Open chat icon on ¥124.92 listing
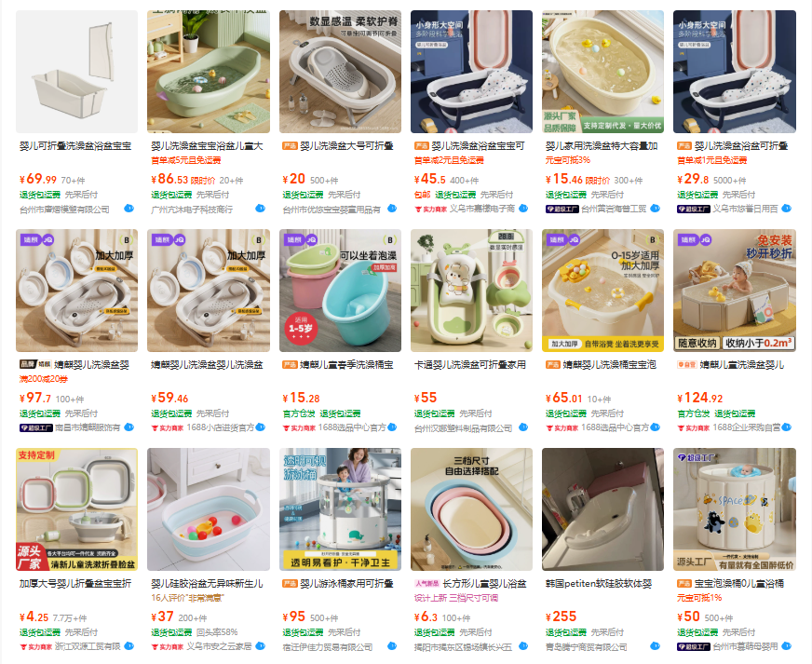 click(x=787, y=427)
